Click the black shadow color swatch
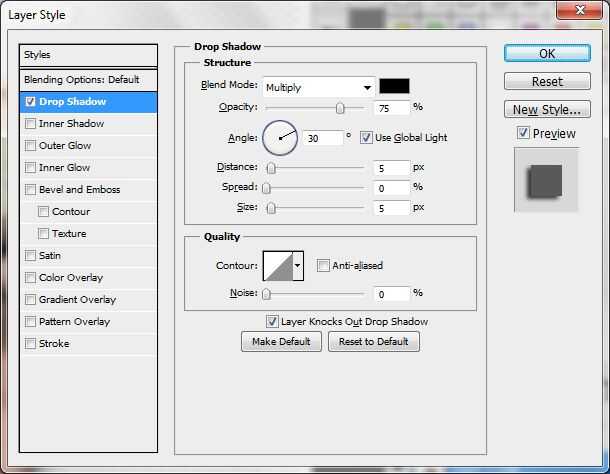 tap(394, 86)
